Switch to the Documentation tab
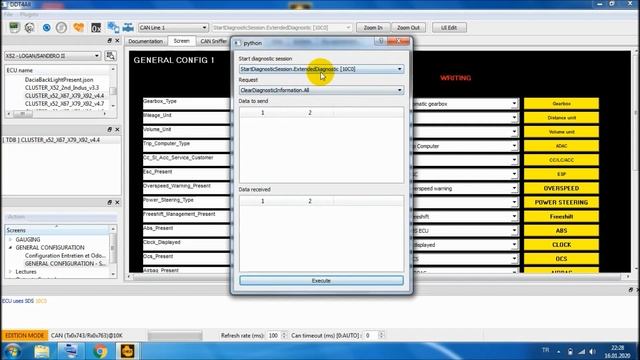640x360 pixels. coord(145,41)
